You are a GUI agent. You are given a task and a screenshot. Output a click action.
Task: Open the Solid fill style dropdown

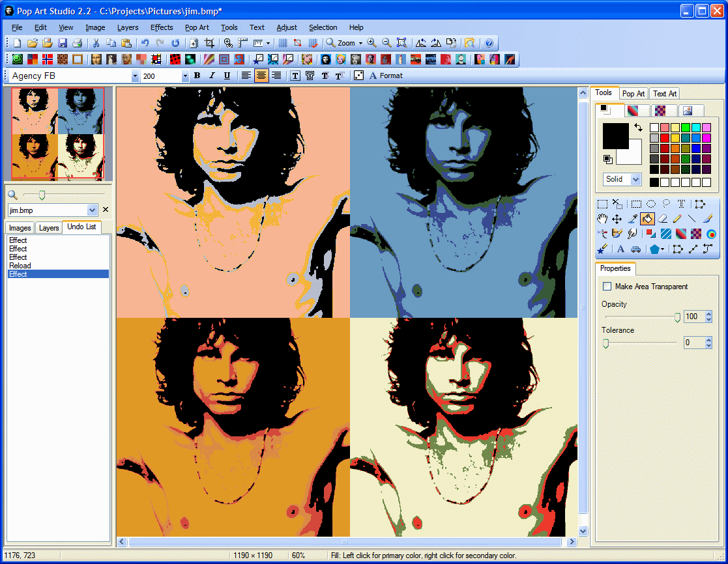pyautogui.click(x=636, y=179)
